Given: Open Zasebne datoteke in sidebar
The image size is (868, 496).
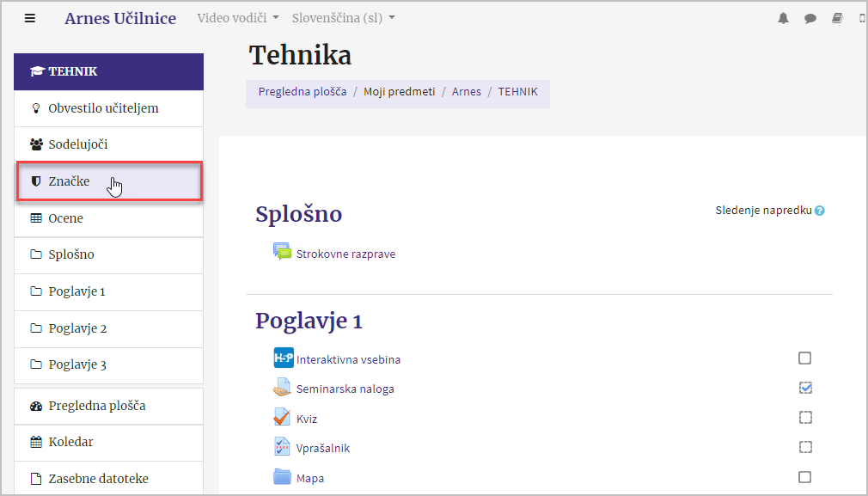Looking at the screenshot, I should pyautogui.click(x=108, y=479).
